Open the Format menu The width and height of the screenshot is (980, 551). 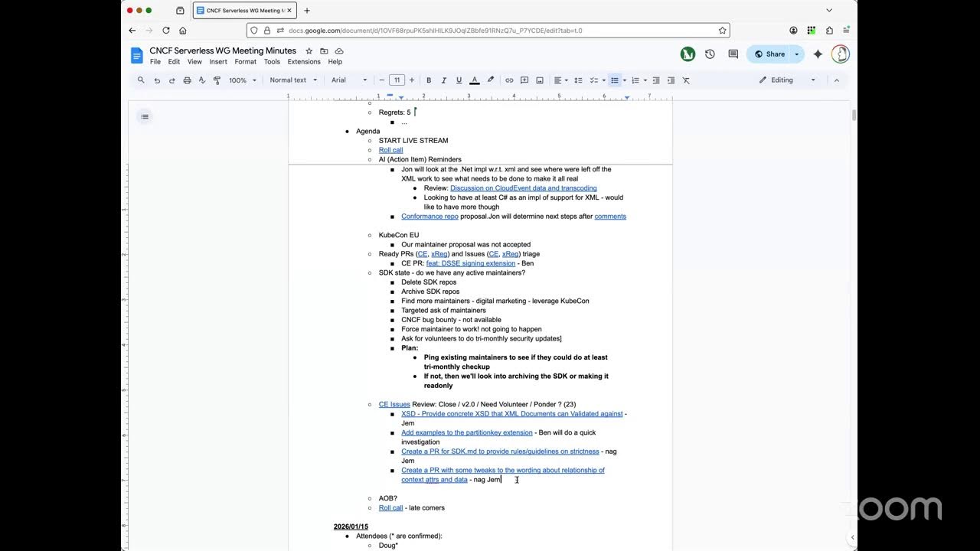[246, 62]
